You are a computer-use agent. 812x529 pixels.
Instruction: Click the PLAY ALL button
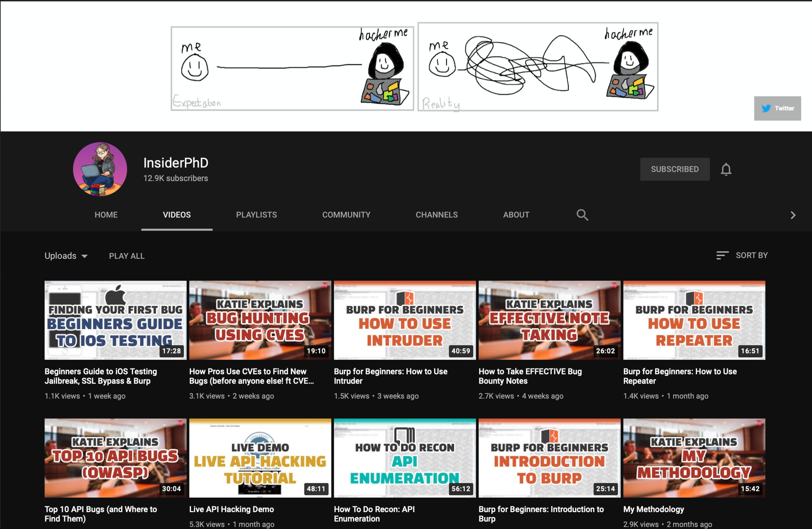pos(127,256)
